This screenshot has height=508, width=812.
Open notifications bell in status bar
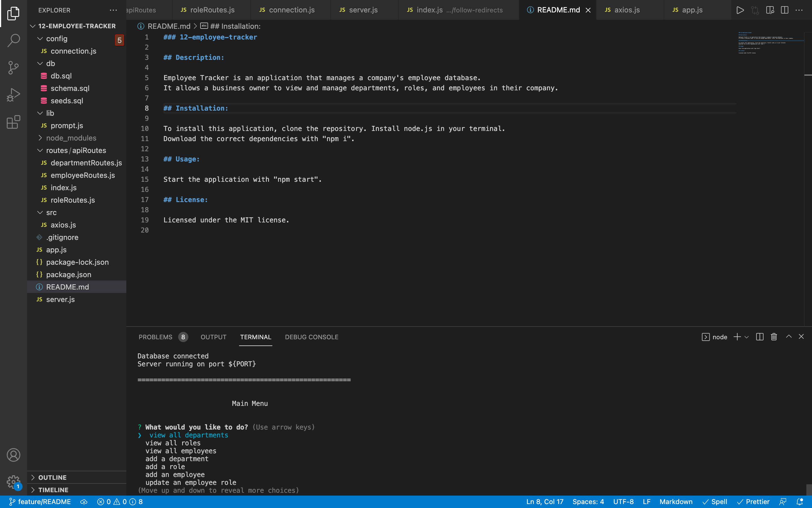(800, 502)
